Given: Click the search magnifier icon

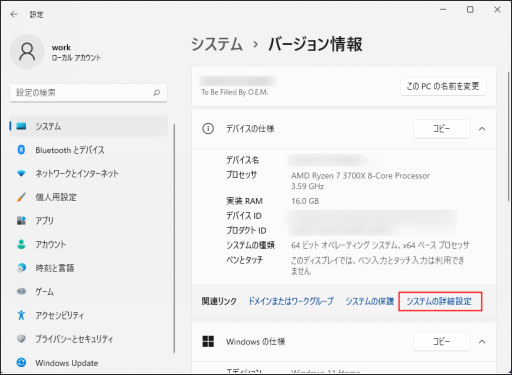Looking at the screenshot, I should 157,93.
